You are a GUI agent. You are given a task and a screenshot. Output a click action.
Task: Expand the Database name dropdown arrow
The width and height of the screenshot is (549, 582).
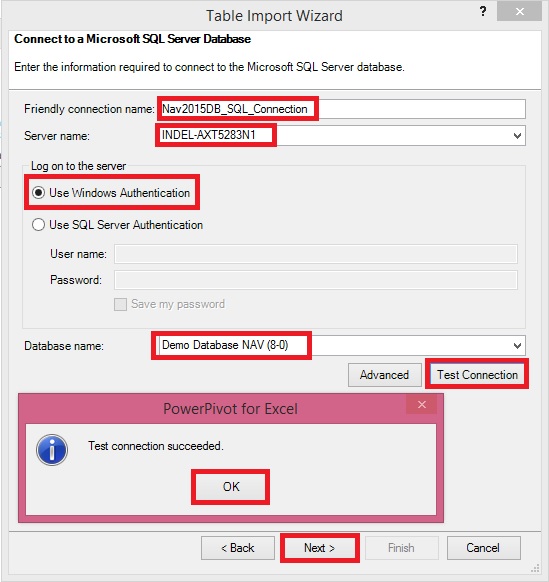(x=517, y=346)
